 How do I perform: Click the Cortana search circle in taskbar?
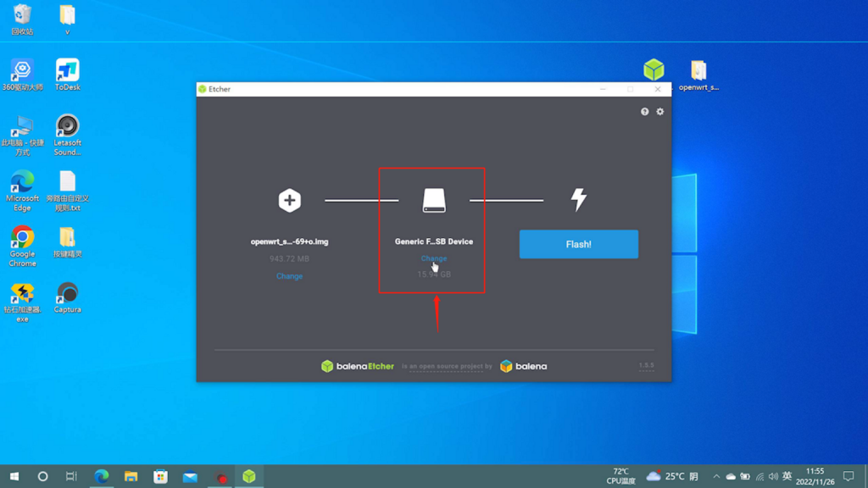click(42, 476)
